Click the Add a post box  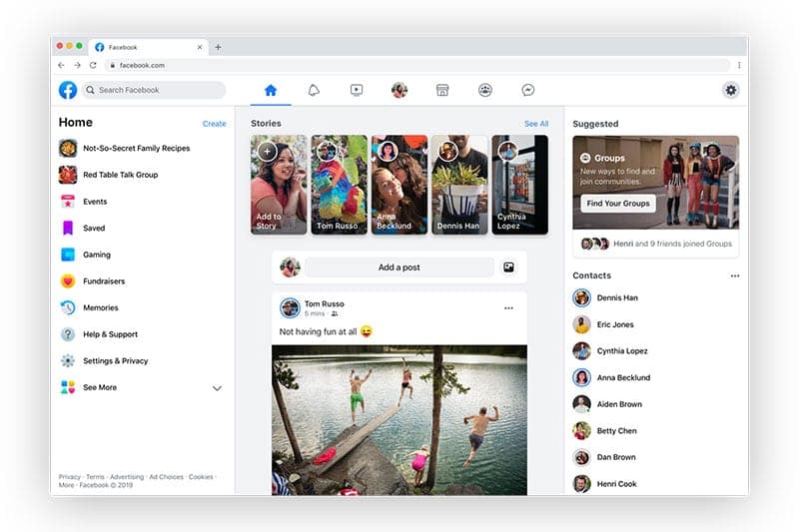pyautogui.click(x=399, y=267)
